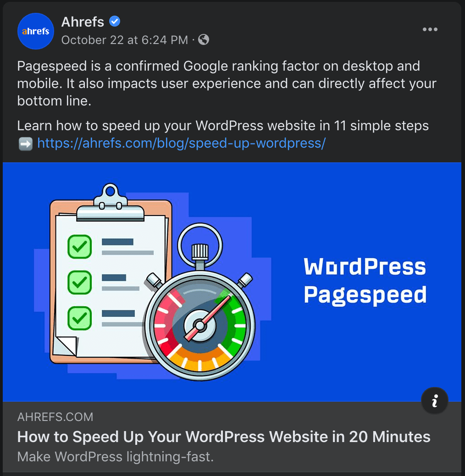The image size is (465, 476).
Task: Click the blue verified badge
Action: tap(115, 22)
